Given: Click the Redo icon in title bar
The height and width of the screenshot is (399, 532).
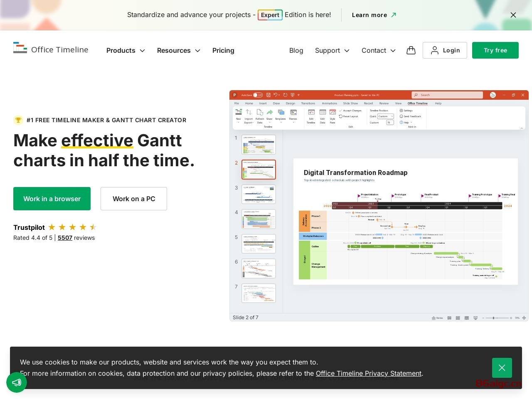Looking at the screenshot, I should (x=285, y=95).
